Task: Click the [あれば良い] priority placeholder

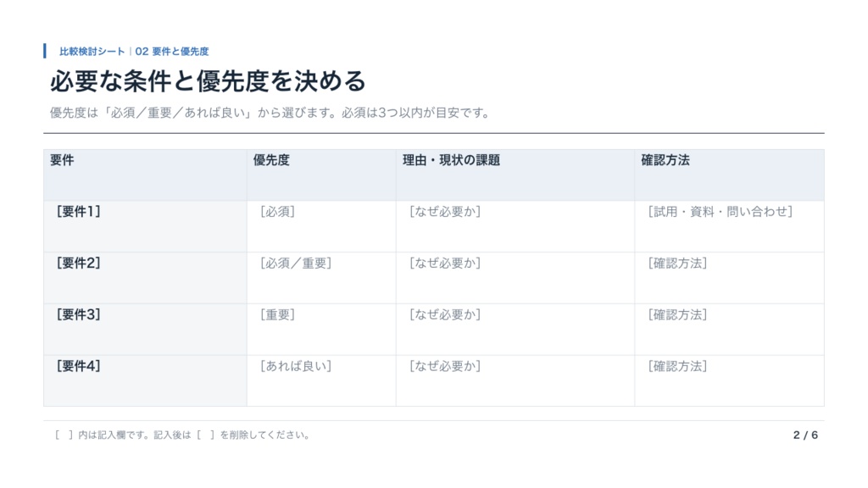Action: coord(296,366)
